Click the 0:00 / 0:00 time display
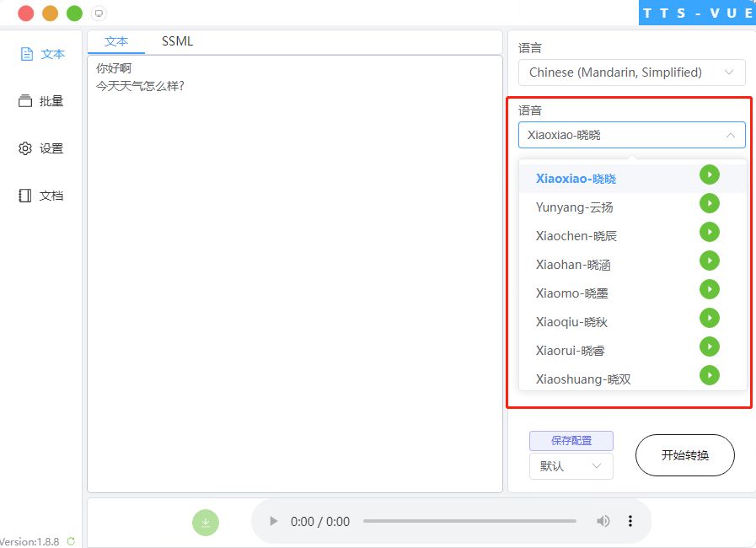This screenshot has height=548, width=756. tap(320, 522)
